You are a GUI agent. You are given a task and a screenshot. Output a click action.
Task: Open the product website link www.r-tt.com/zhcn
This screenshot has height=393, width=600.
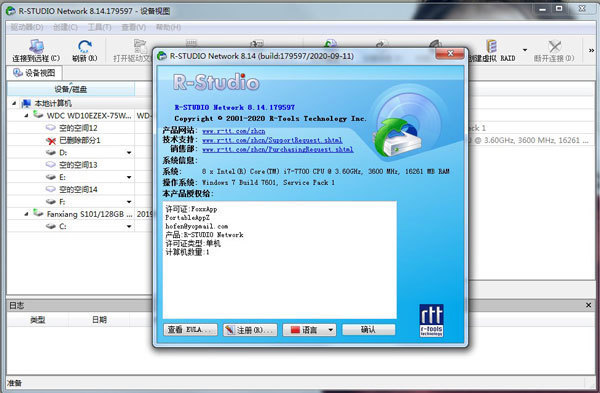click(x=233, y=131)
